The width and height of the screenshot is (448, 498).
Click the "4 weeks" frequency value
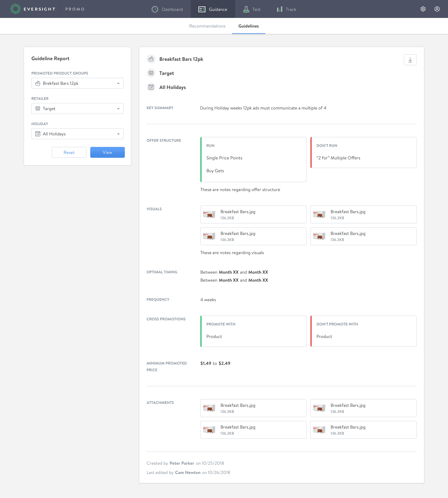pyautogui.click(x=208, y=300)
